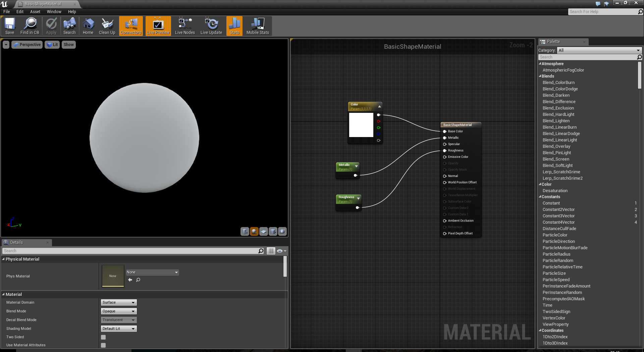The width and height of the screenshot is (644, 352).
Task: Toggle the Stats toolbar button
Action: 234,26
